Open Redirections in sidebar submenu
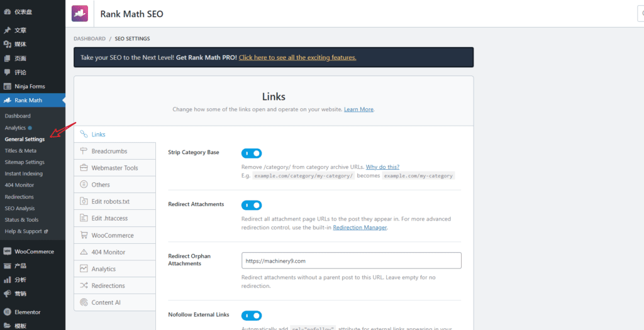This screenshot has width=644, height=330. (x=19, y=197)
